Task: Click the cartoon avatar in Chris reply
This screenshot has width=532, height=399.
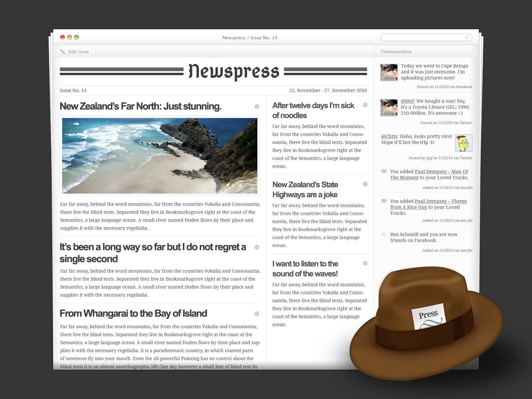Action: click(x=464, y=143)
